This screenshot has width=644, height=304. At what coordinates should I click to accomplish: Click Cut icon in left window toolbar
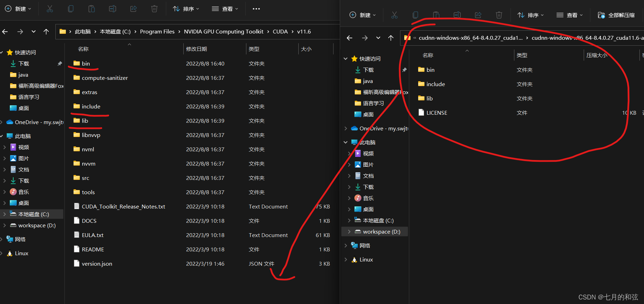pyautogui.click(x=50, y=9)
